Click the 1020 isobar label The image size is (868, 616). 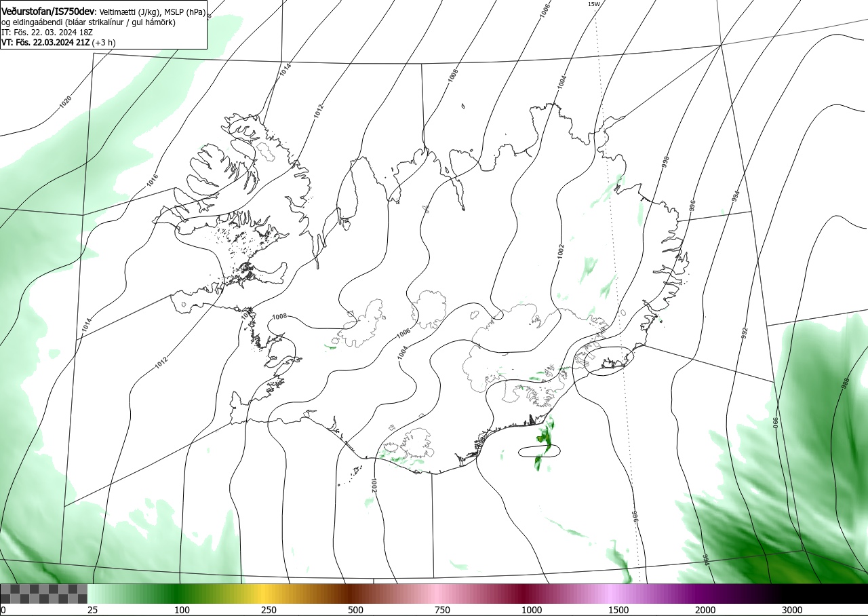65,102
